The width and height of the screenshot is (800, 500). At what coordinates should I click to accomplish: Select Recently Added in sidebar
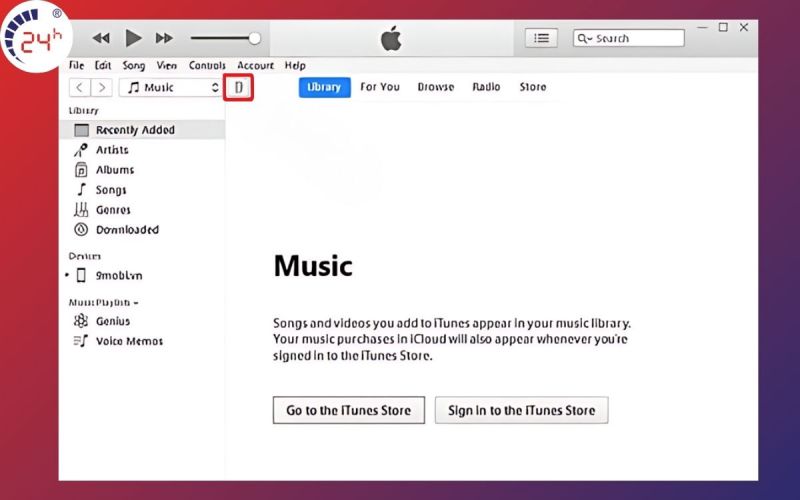coord(142,130)
